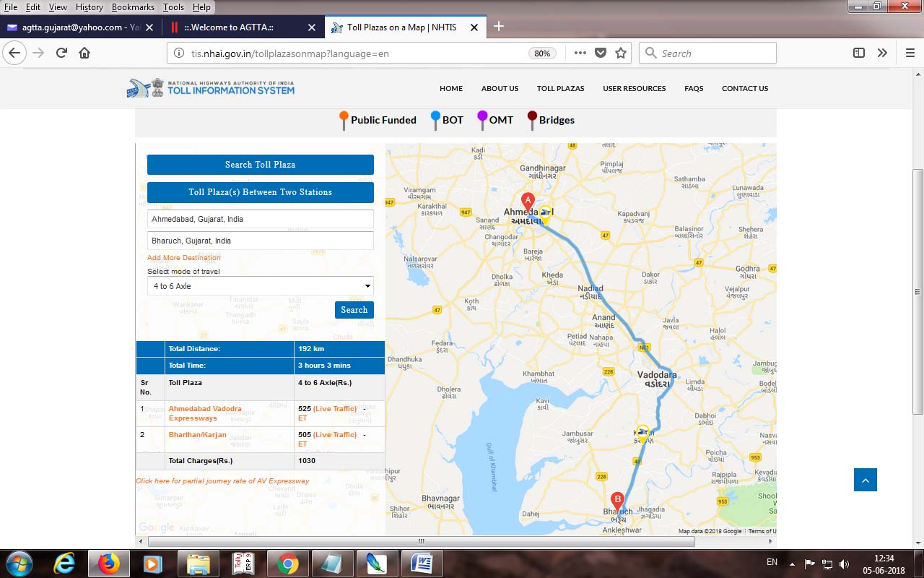924x578 pixels.
Task: Open TOLL PLAZAS navigation item
Action: click(560, 88)
